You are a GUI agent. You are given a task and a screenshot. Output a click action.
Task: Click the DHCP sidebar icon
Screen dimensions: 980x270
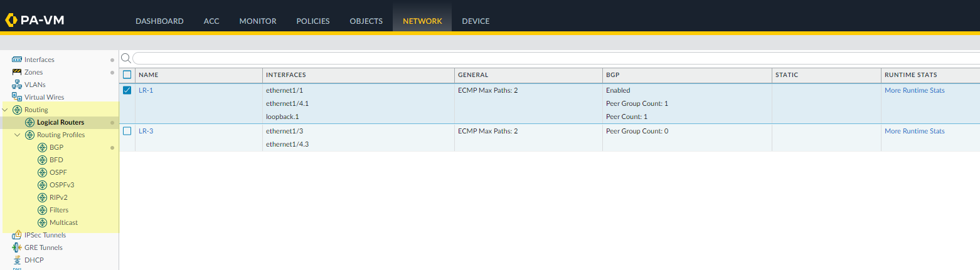pos(17,260)
